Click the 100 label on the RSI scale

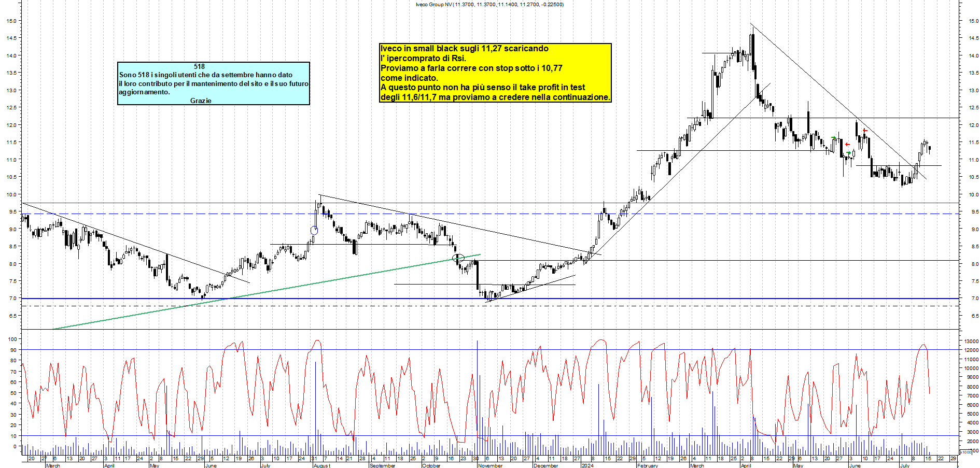pos(12,339)
